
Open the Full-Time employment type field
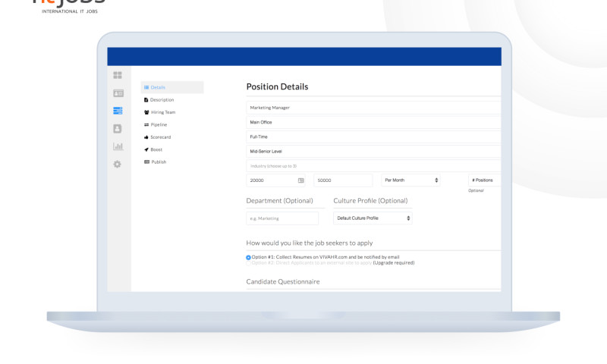pyautogui.click(x=373, y=137)
